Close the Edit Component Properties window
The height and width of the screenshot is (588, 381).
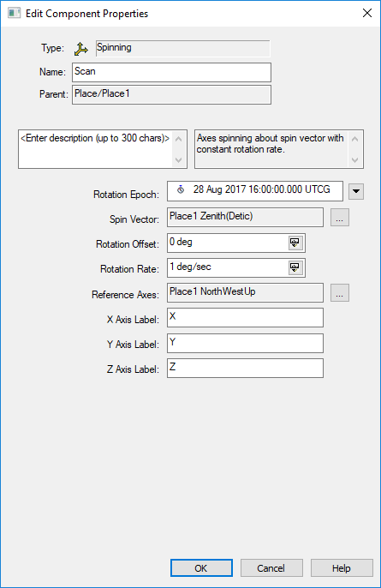point(367,13)
